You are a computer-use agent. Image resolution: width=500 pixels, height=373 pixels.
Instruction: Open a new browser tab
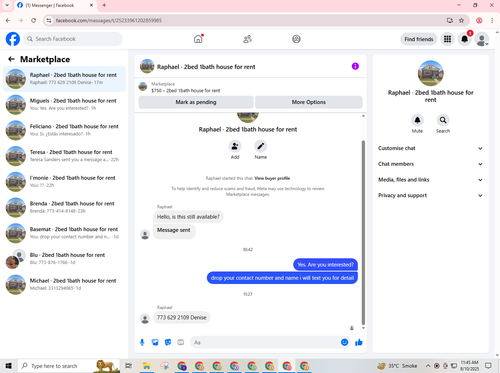tap(104, 5)
